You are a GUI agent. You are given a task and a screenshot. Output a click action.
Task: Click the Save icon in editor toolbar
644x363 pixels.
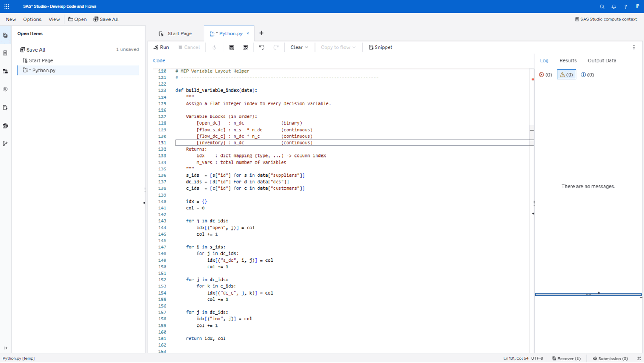pyautogui.click(x=231, y=47)
